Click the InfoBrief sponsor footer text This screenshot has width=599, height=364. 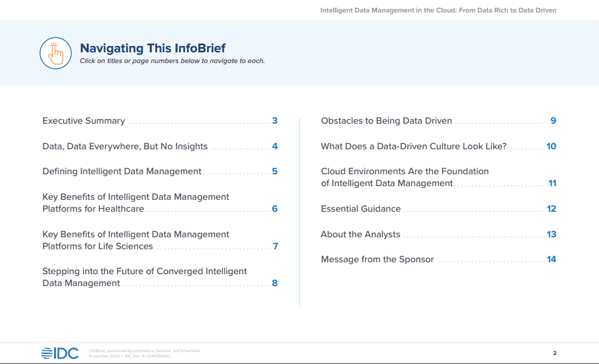pyautogui.click(x=144, y=351)
